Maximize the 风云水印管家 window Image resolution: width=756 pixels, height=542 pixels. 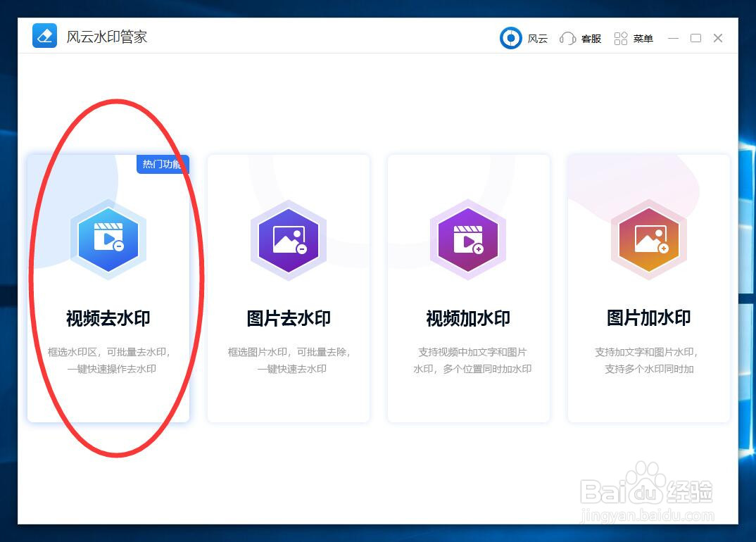point(695,38)
